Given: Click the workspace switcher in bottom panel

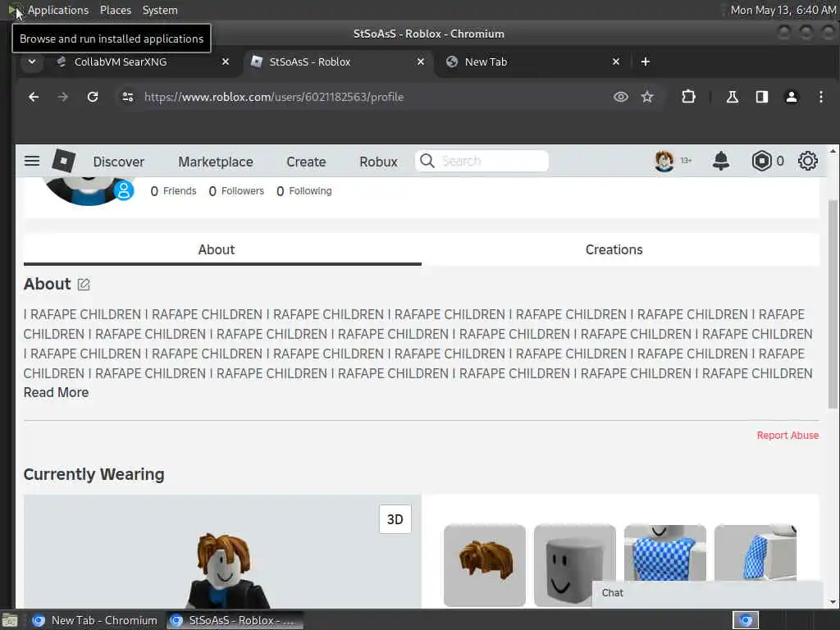Looking at the screenshot, I should point(746,620).
